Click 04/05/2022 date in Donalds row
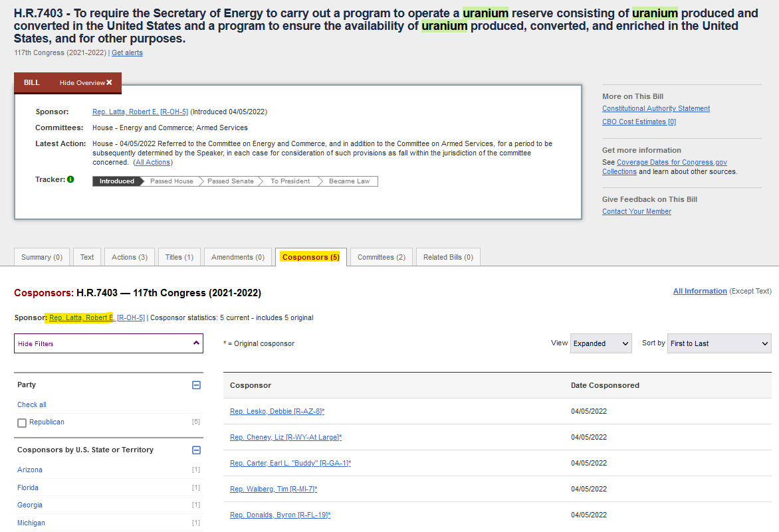The width and height of the screenshot is (779, 532). (589, 515)
